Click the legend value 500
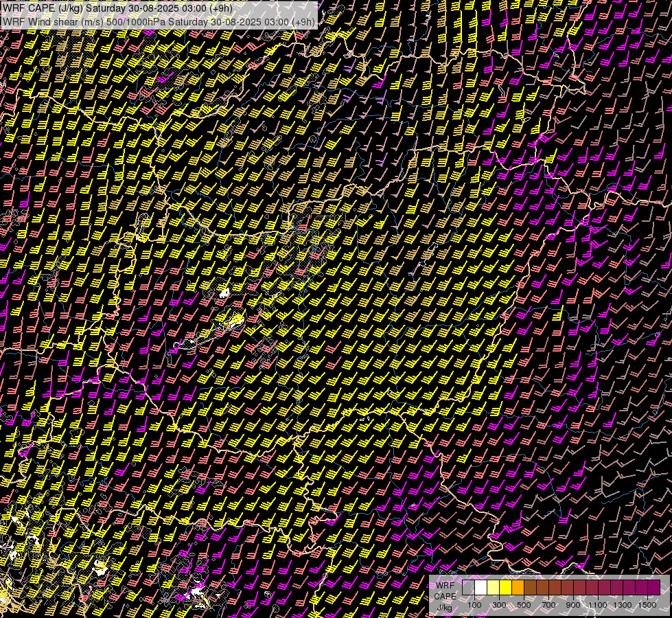The width and height of the screenshot is (672, 618). tap(524, 605)
